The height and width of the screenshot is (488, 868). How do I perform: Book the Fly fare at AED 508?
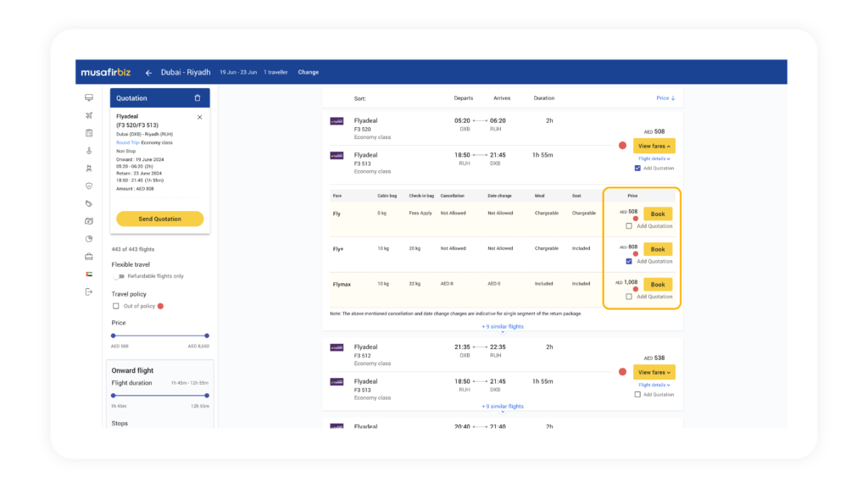click(658, 214)
